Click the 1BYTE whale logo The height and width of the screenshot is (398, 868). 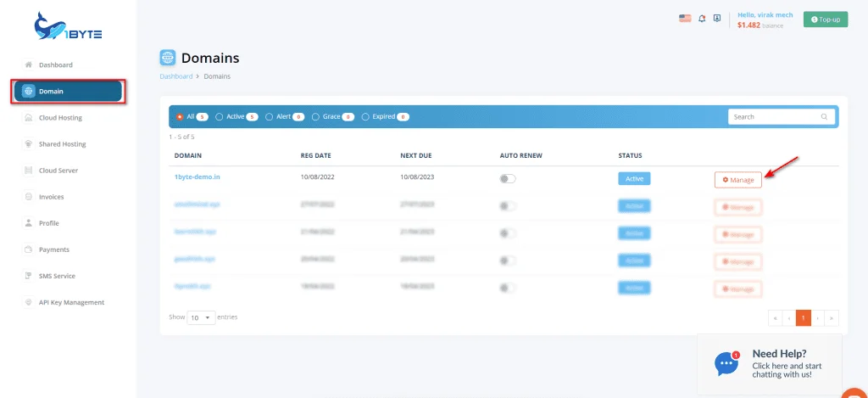tap(68, 26)
